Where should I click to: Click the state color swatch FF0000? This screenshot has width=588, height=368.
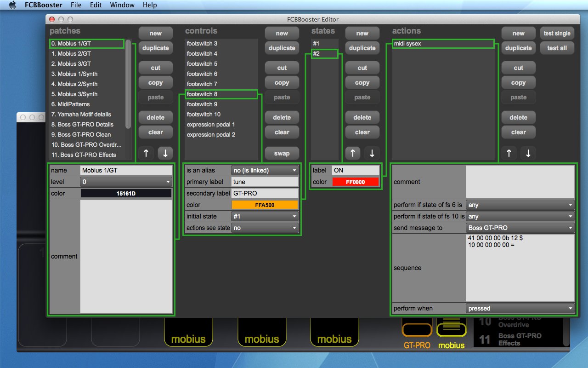click(356, 182)
